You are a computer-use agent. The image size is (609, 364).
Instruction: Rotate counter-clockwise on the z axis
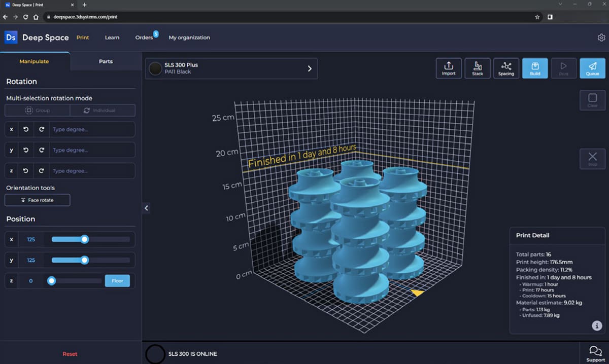26,171
